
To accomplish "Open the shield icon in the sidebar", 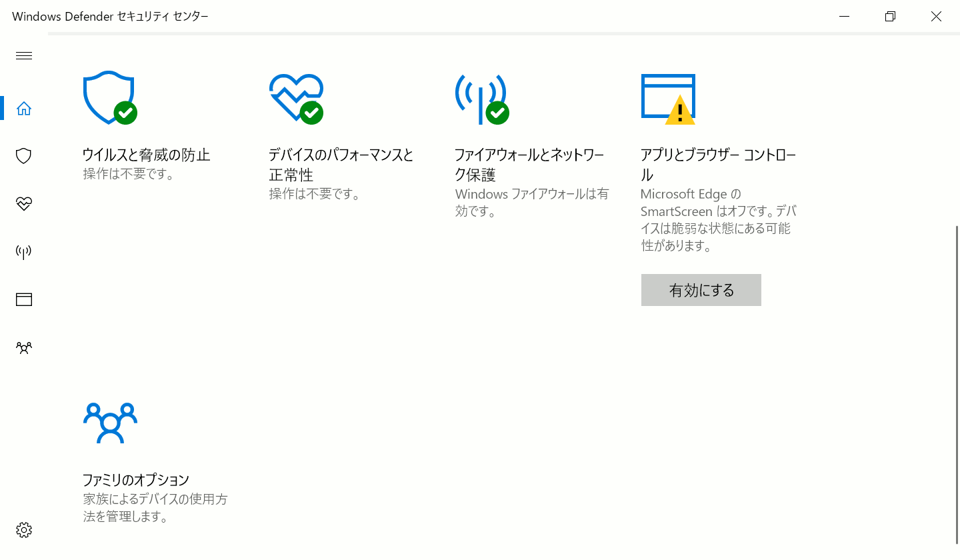I will [24, 156].
